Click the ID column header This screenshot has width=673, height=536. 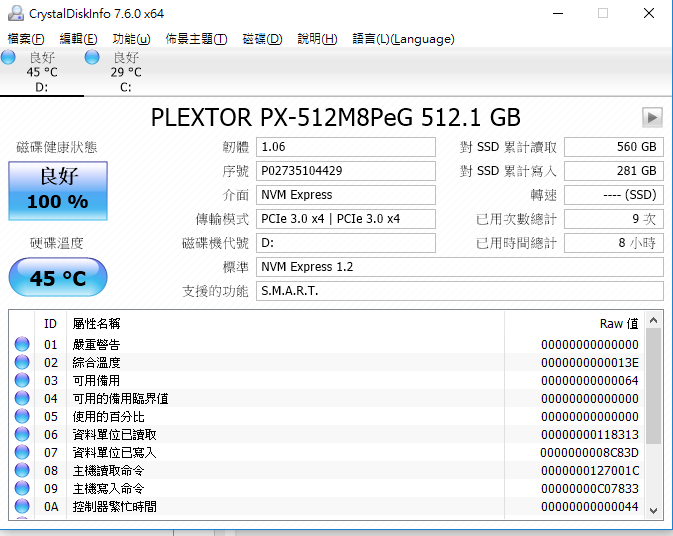tap(51, 323)
